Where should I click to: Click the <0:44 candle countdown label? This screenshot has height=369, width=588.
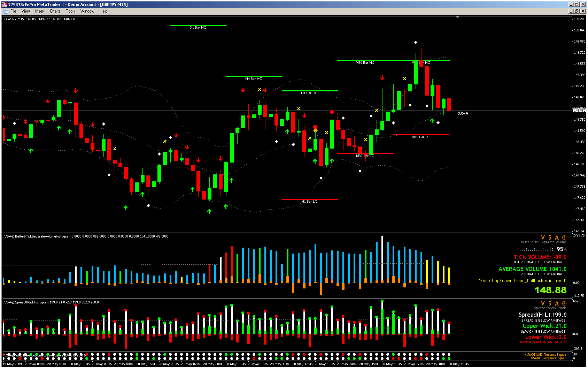(462, 113)
